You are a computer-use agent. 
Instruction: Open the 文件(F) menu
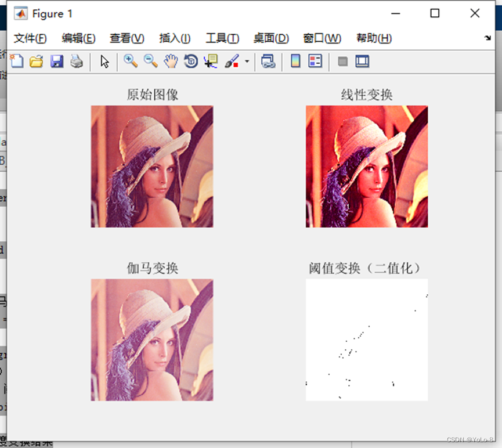pos(30,38)
